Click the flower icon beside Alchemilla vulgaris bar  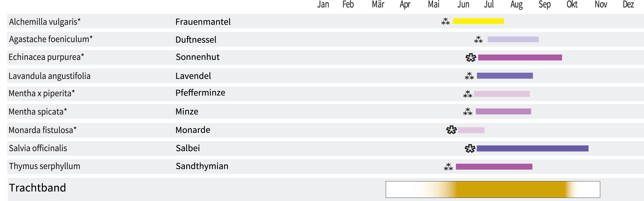445,21
